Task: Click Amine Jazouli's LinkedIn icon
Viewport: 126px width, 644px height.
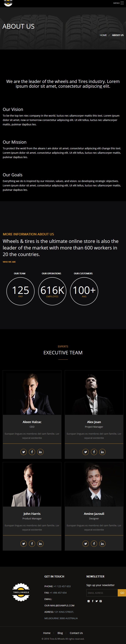Action: pos(102,543)
